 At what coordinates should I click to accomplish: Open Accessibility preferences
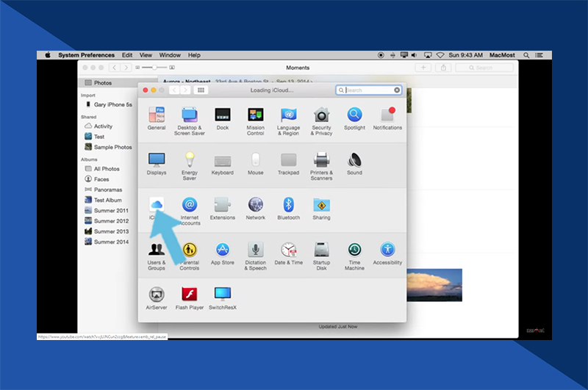pyautogui.click(x=387, y=253)
